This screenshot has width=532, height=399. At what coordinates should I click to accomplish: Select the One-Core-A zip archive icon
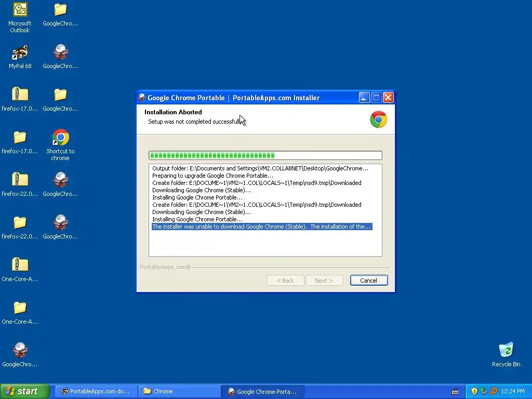click(20, 270)
